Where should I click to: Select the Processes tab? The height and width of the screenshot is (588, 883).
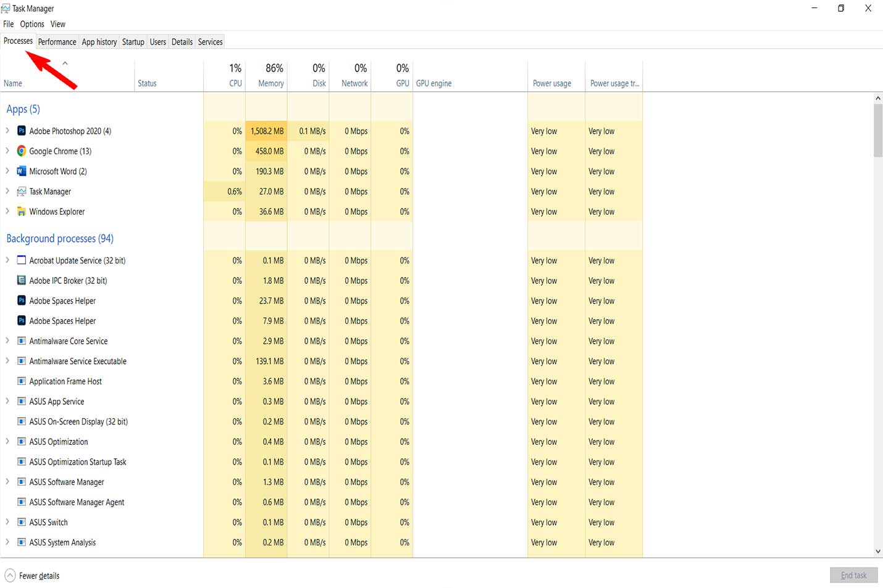pyautogui.click(x=18, y=41)
